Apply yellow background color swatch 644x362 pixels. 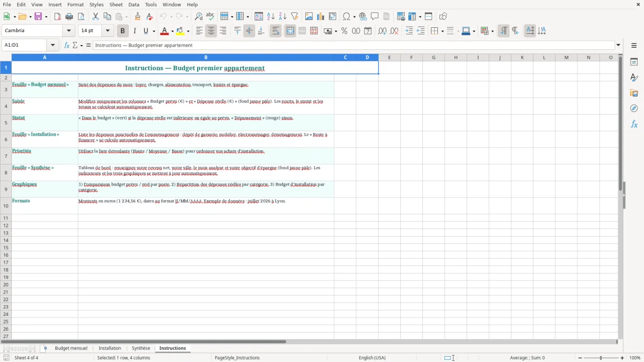(181, 31)
